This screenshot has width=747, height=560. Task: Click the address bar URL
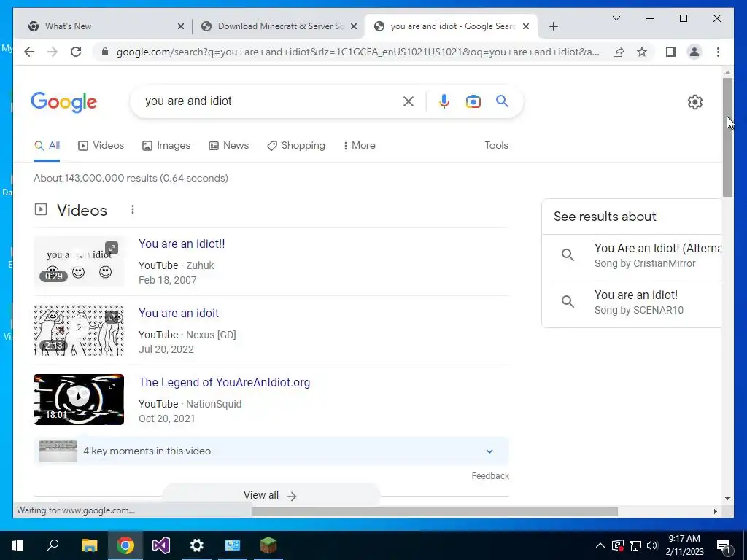pos(357,52)
